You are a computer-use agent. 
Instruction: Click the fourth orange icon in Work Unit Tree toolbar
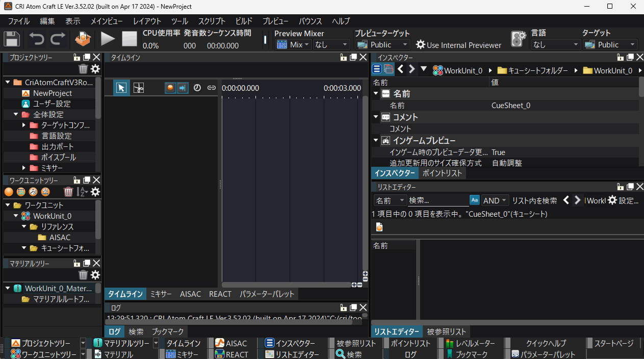(45, 192)
